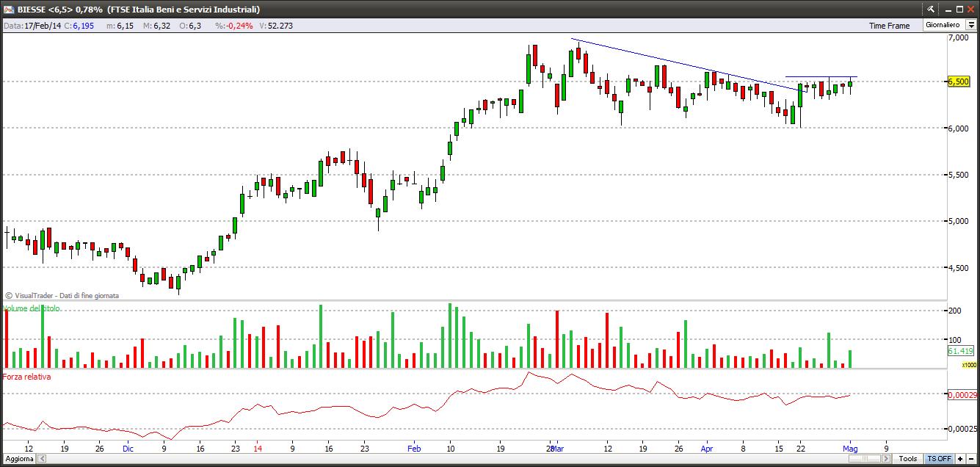Click the pin/hammer icon in title bar
Viewport: 980px width, 467px height.
coord(930,10)
